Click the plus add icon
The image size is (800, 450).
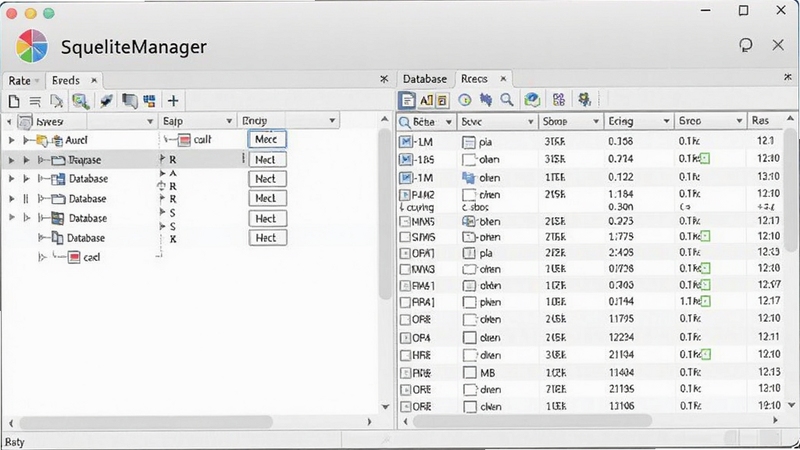173,101
